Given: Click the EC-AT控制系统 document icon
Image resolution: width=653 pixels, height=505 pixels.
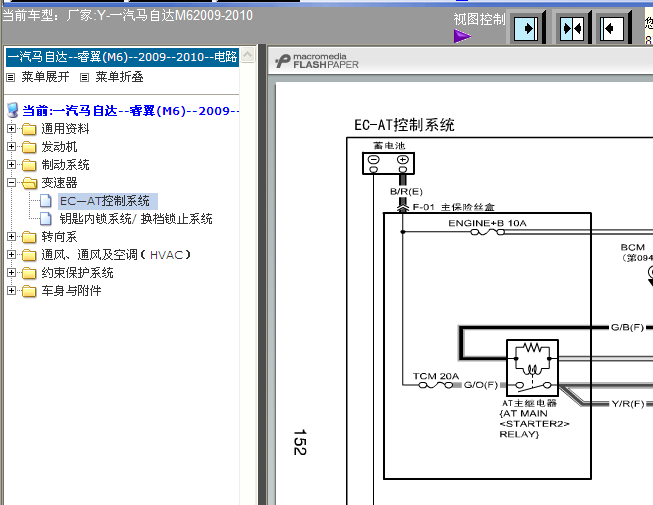Looking at the screenshot, I should click(46, 201).
